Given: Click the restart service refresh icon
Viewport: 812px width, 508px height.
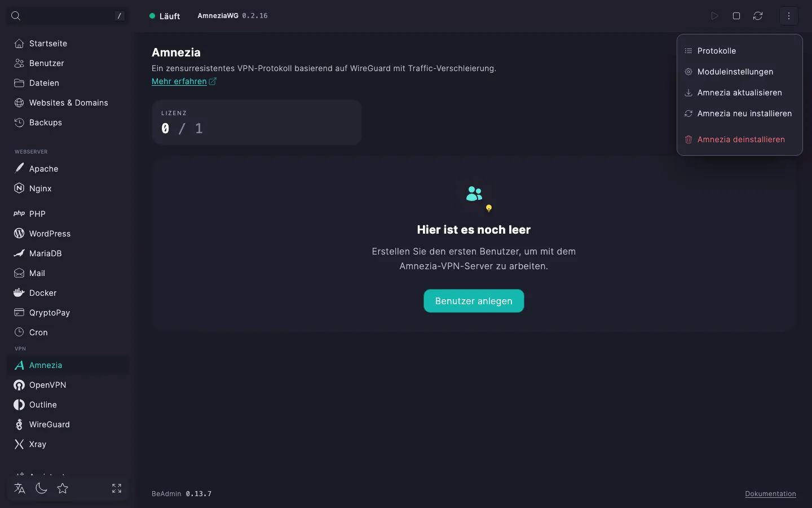Looking at the screenshot, I should 758,16.
